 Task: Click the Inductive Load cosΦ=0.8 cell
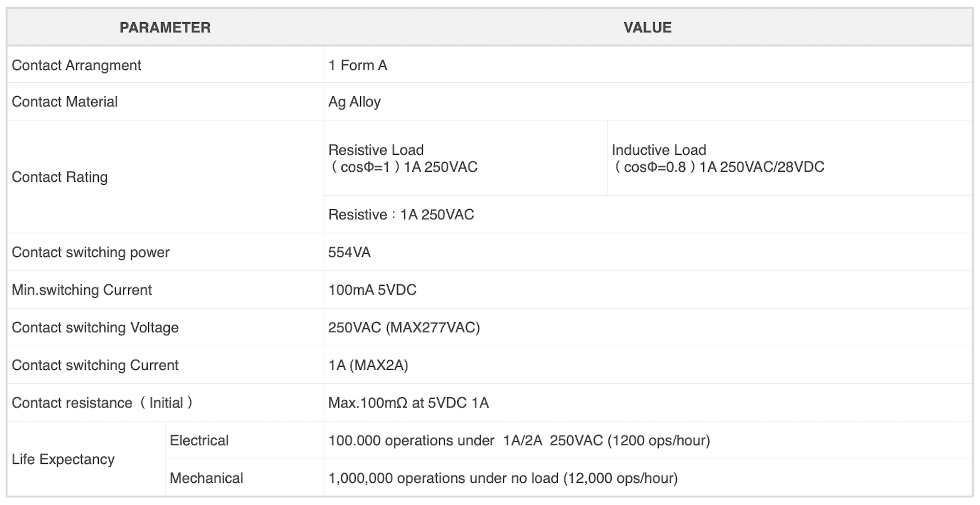tap(790, 158)
